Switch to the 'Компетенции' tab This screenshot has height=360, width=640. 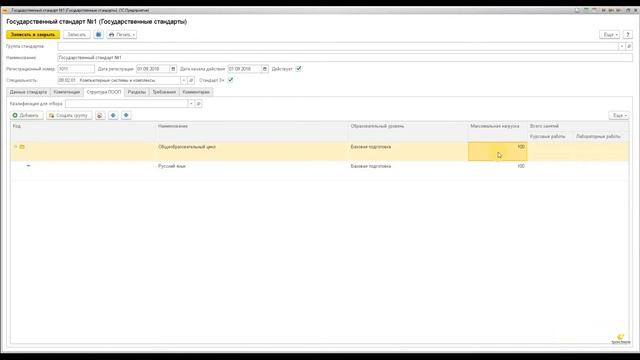(67, 92)
